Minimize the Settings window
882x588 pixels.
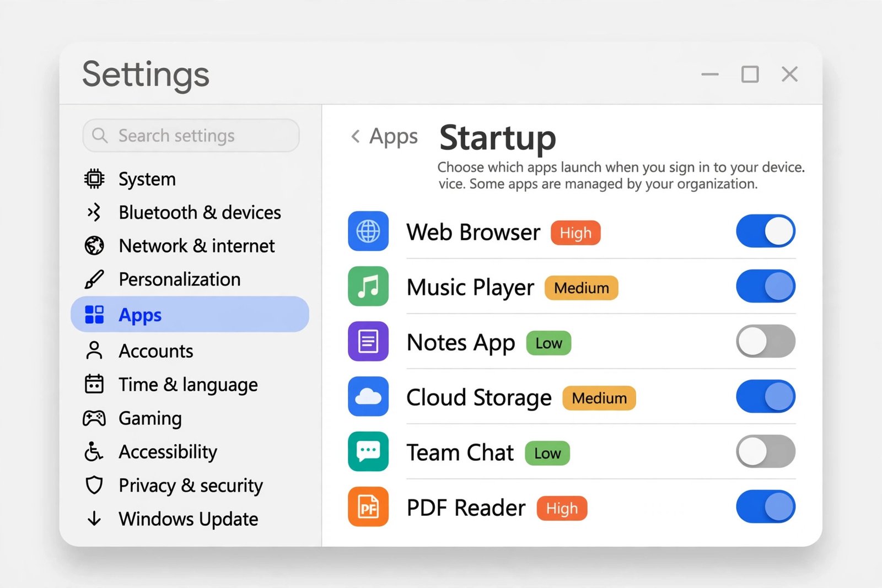(x=710, y=74)
